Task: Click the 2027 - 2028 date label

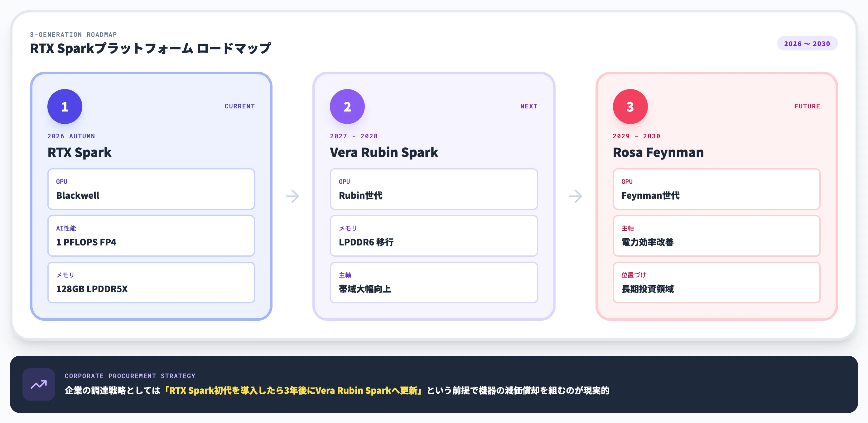Action: point(354,136)
